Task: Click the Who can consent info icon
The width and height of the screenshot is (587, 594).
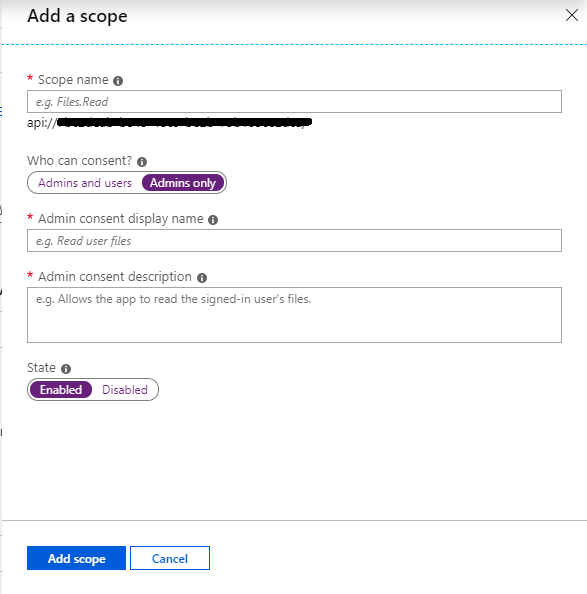Action: tap(142, 162)
